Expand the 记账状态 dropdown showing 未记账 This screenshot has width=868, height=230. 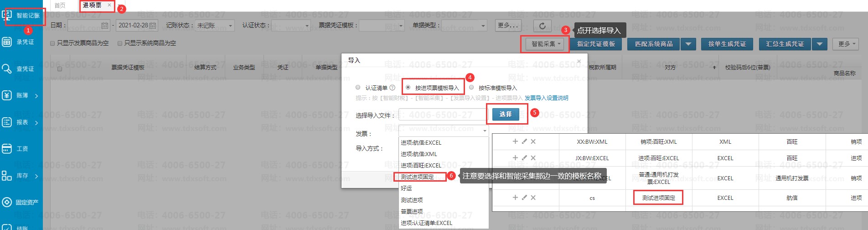click(230, 26)
